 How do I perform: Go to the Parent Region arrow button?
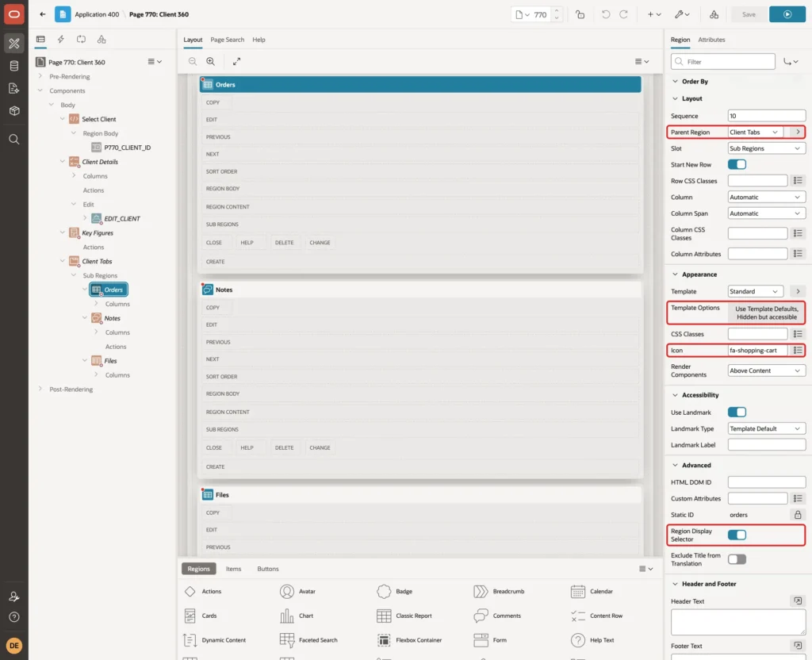click(798, 132)
